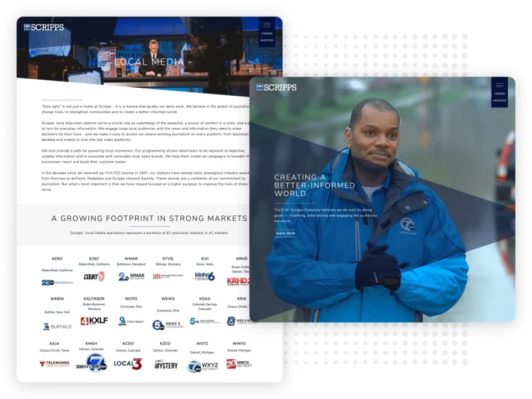The height and width of the screenshot is (399, 532).
Task: Click the Court TV station logo
Action: pos(94,277)
